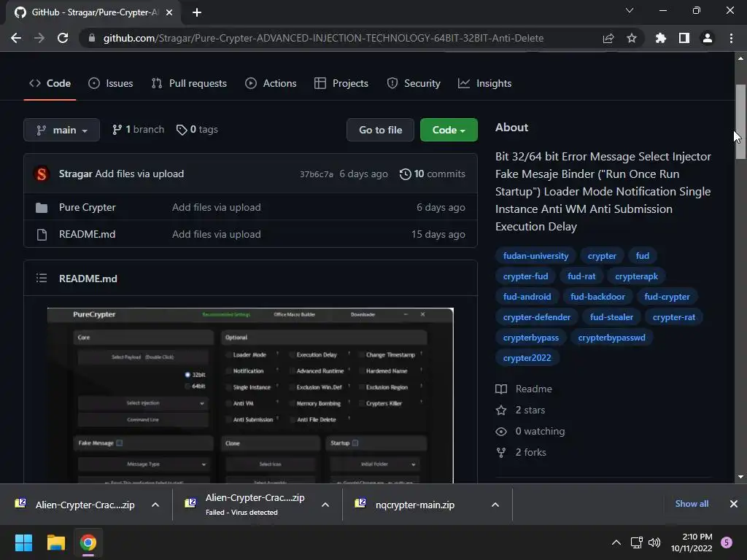View the 0 tags link
The image size is (747, 560).
coord(197,130)
